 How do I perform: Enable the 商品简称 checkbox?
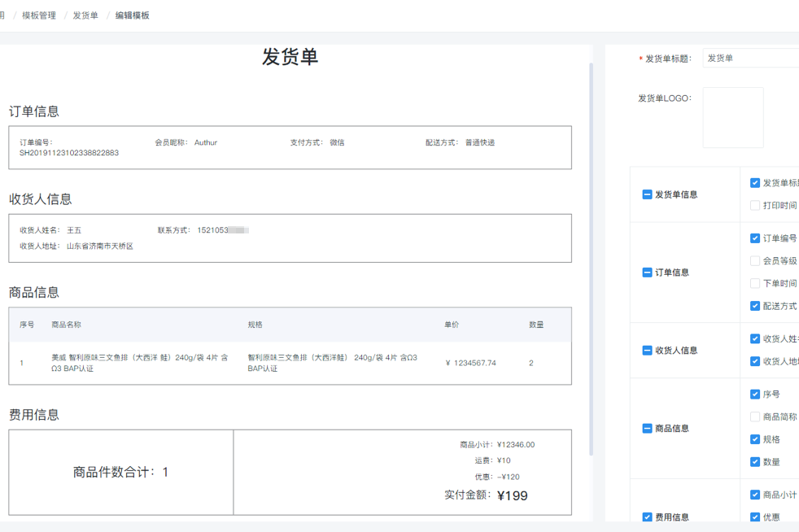click(755, 416)
